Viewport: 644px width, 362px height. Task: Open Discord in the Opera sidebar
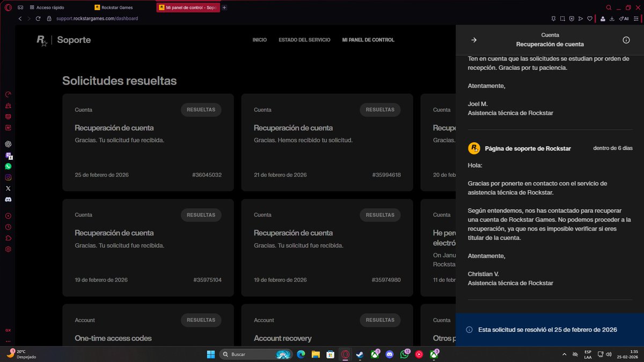click(x=8, y=199)
